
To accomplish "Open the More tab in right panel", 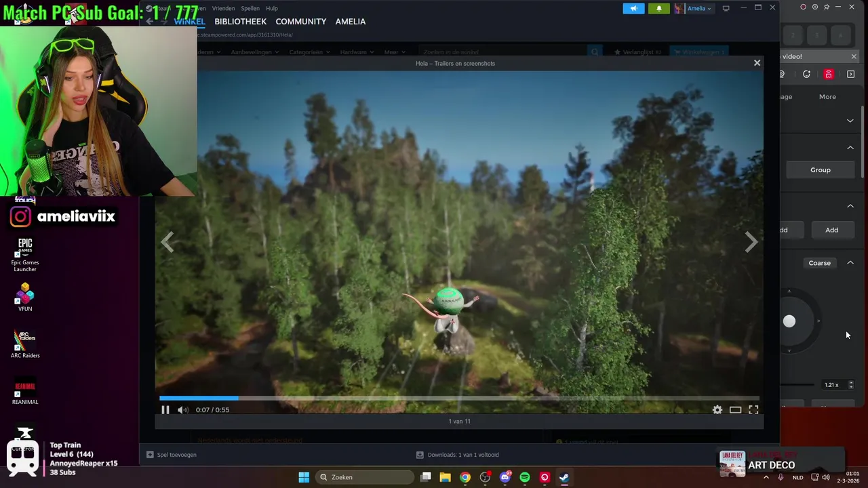I will pos(827,97).
